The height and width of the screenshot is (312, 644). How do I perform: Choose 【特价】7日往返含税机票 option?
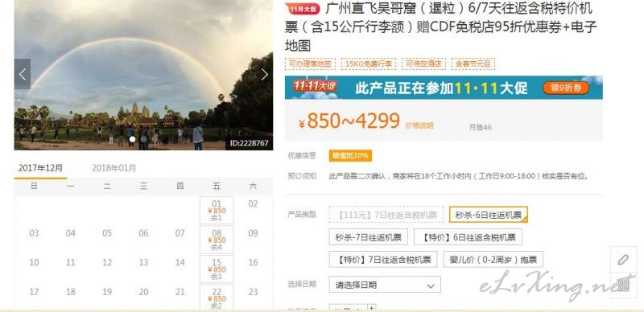(383, 260)
